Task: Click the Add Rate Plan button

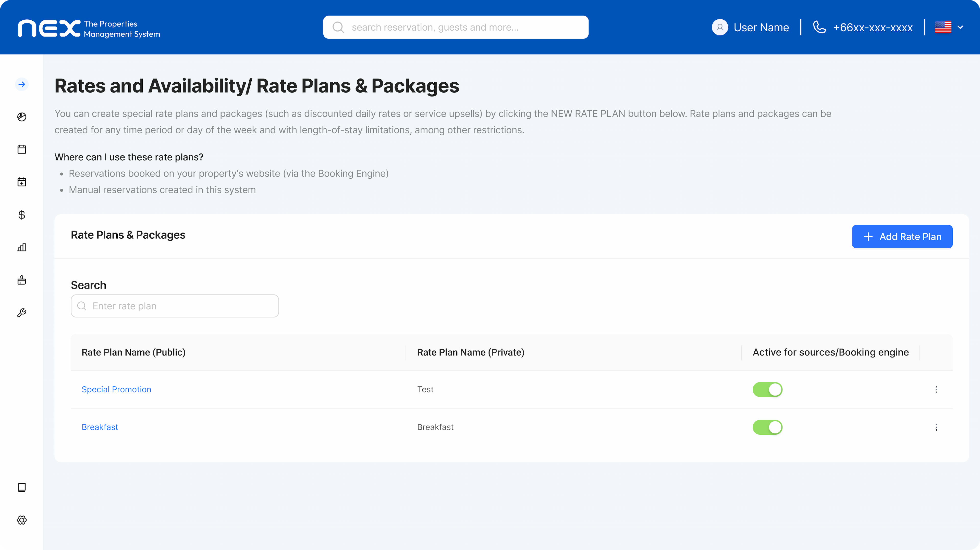Action: coord(902,237)
